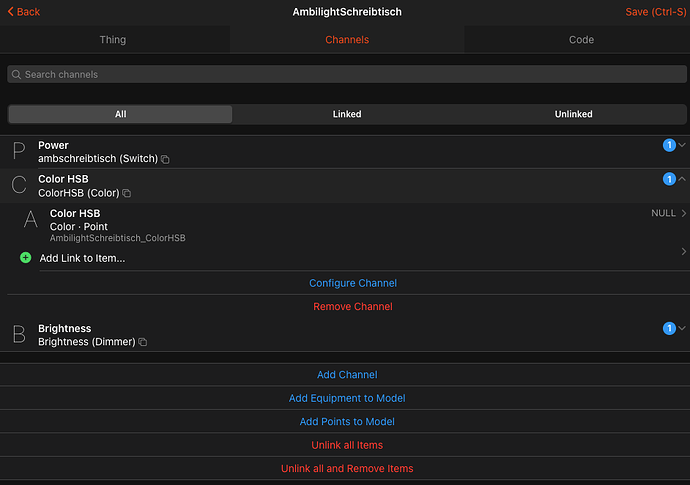Screen dimensions: 690x485
Task: Go Back to previous page
Action: 23,12
